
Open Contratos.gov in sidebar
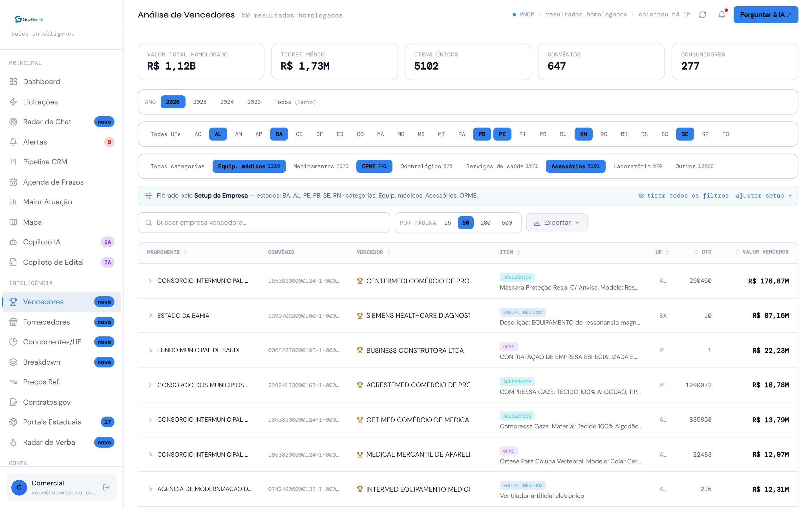pos(62,402)
